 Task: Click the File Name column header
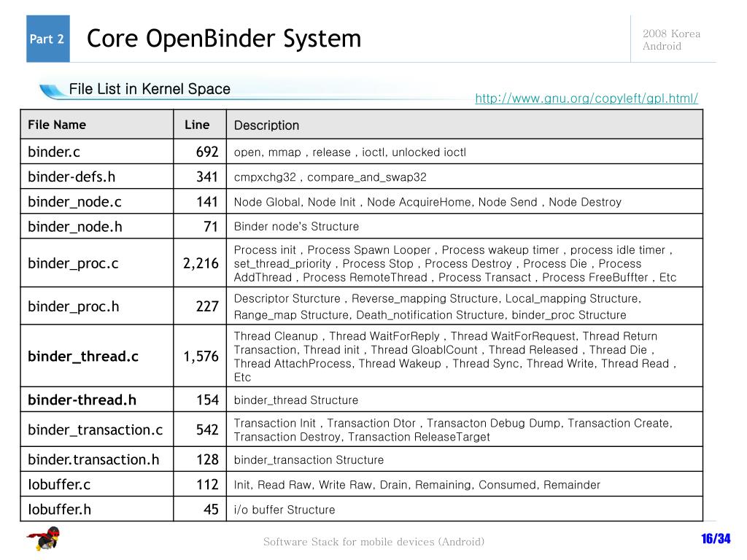coord(97,125)
